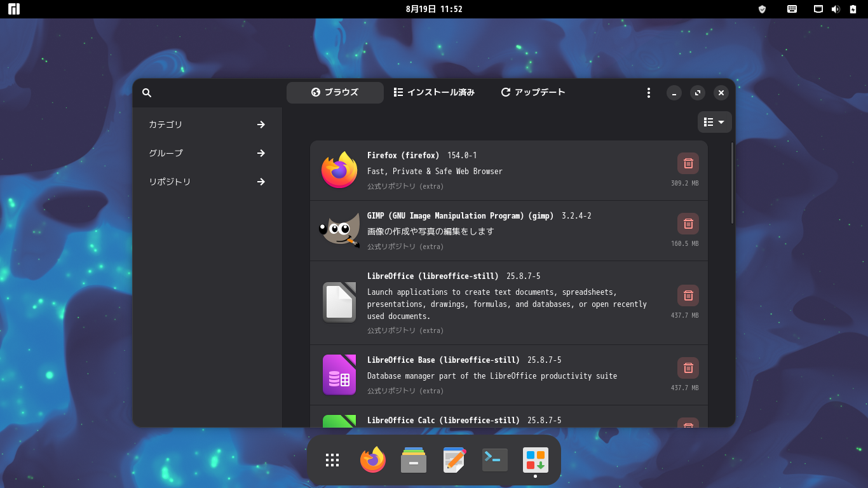Viewport: 868px width, 488px height.
Task: Open the Firefox (firefox) package title
Action: [x=403, y=156]
